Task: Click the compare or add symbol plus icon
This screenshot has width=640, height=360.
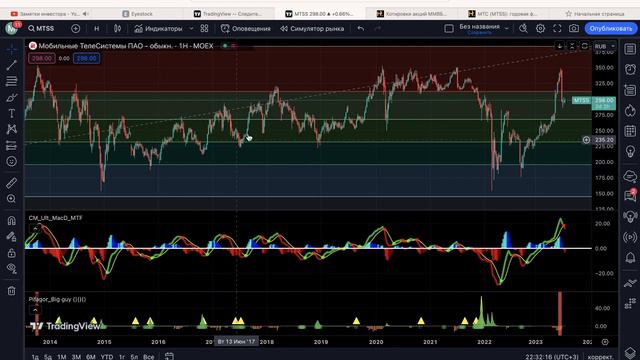Action: click(x=76, y=29)
